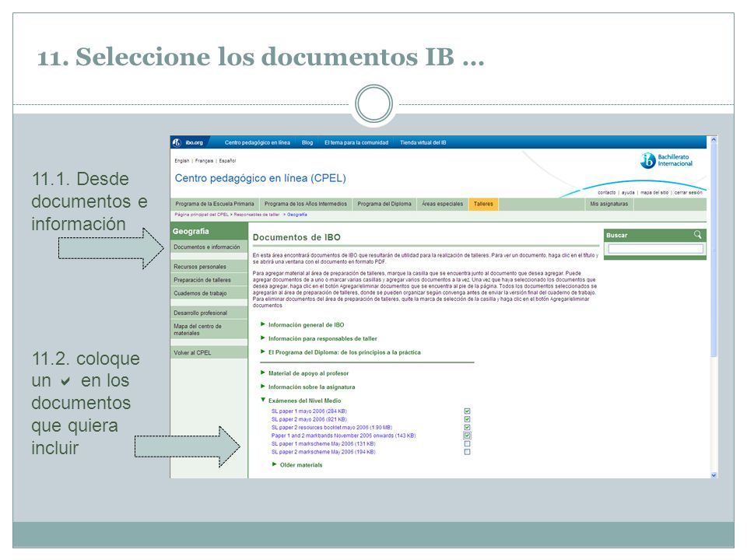The width and height of the screenshot is (747, 560).
Task: Open SL paper 2 markscheme May 2006
Action: pos(323,451)
